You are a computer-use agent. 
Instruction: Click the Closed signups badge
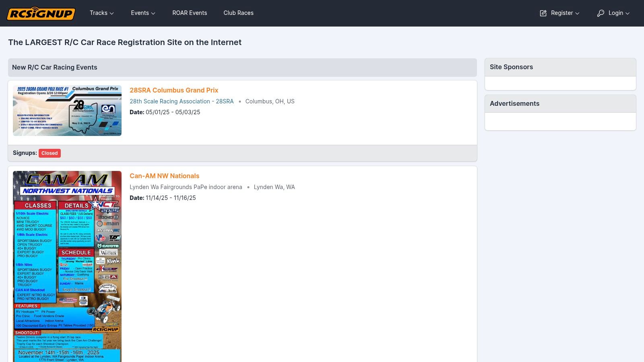pos(50,153)
